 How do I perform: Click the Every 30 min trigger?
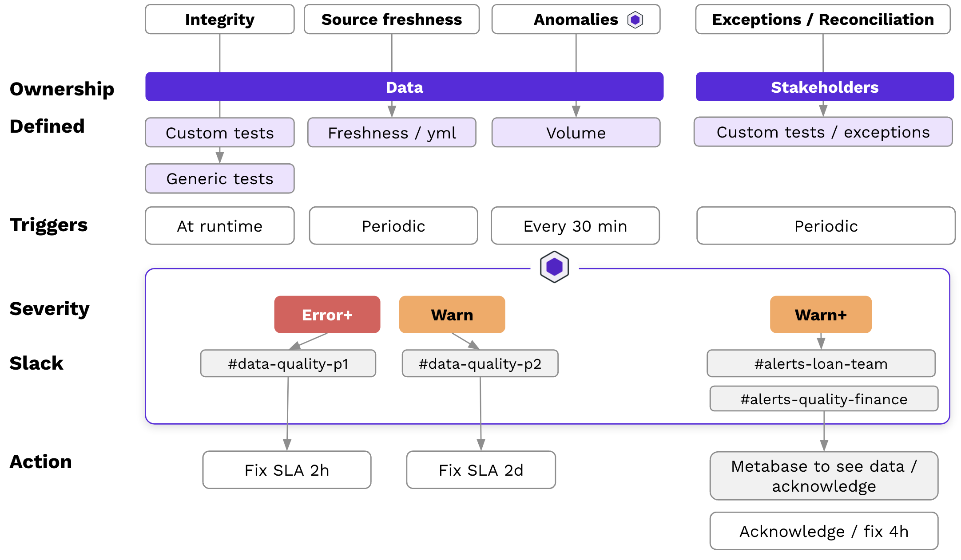pos(575,226)
